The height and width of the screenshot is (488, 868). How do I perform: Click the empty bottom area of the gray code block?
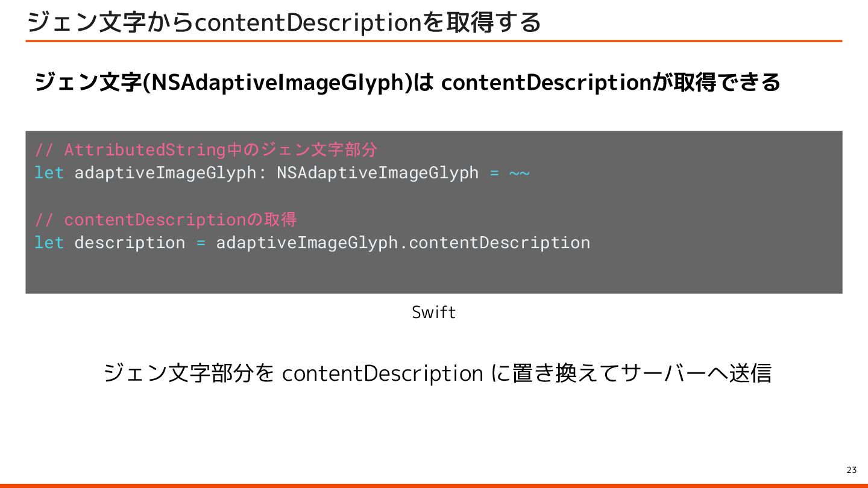(x=433, y=274)
